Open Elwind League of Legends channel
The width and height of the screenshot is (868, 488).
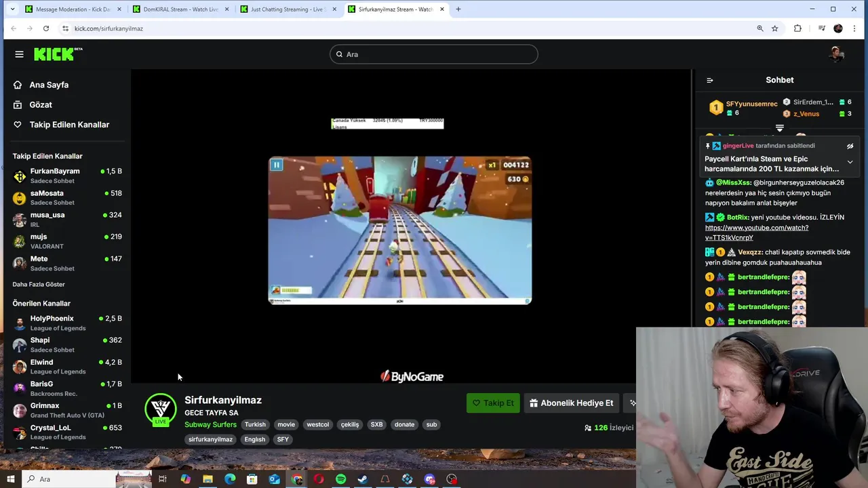point(66,366)
